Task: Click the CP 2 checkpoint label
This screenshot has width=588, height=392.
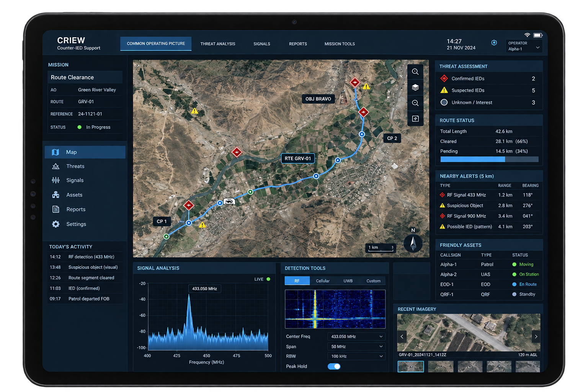Action: tap(392, 138)
